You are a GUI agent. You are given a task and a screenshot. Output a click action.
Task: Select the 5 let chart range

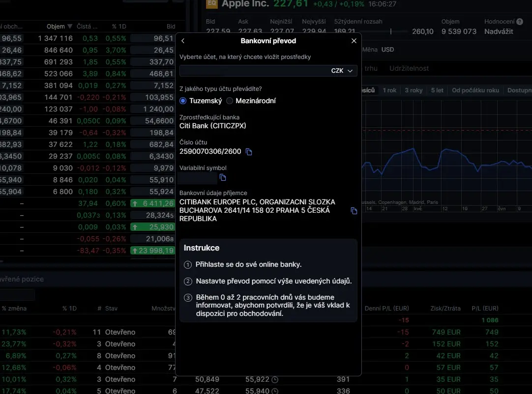pos(437,90)
